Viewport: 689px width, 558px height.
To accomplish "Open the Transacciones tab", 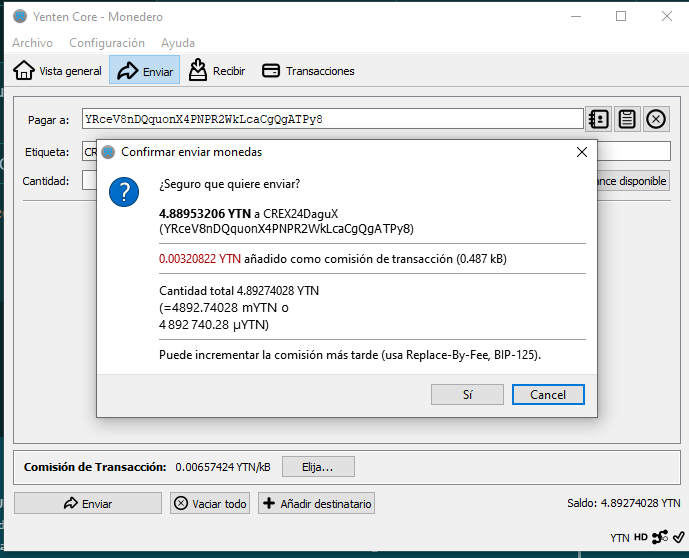I will pyautogui.click(x=308, y=71).
